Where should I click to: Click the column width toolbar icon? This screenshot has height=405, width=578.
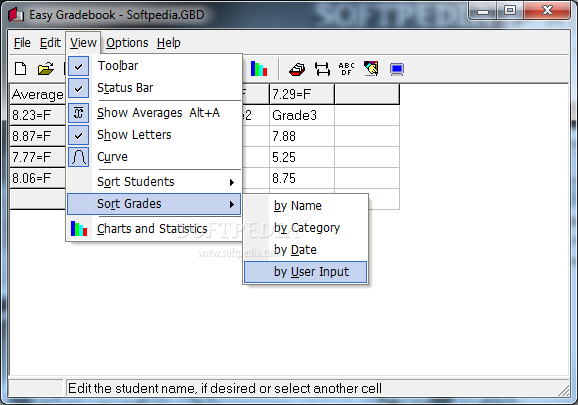322,69
